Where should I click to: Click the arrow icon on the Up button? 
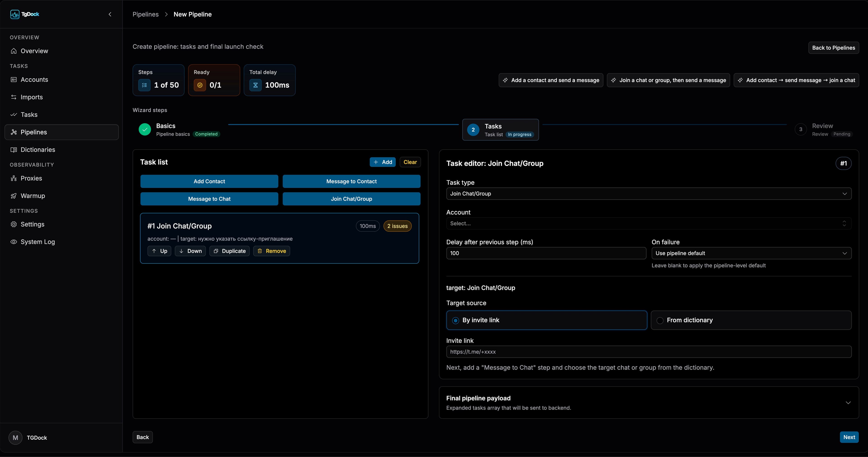click(154, 251)
